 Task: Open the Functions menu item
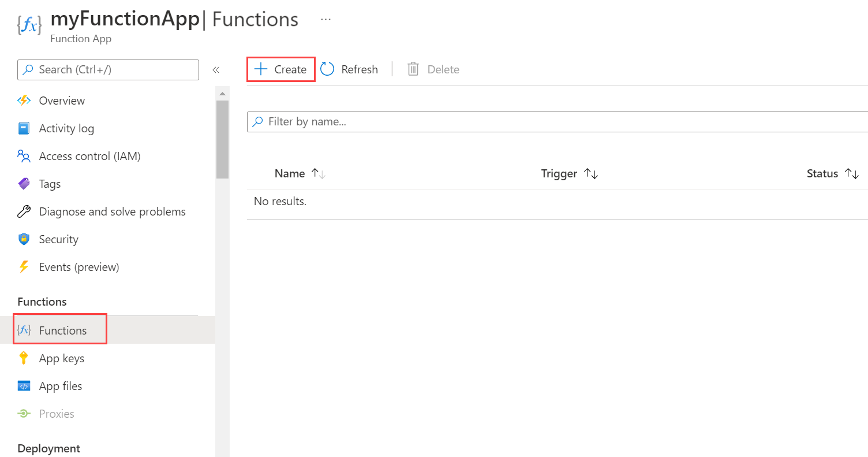[x=62, y=330]
